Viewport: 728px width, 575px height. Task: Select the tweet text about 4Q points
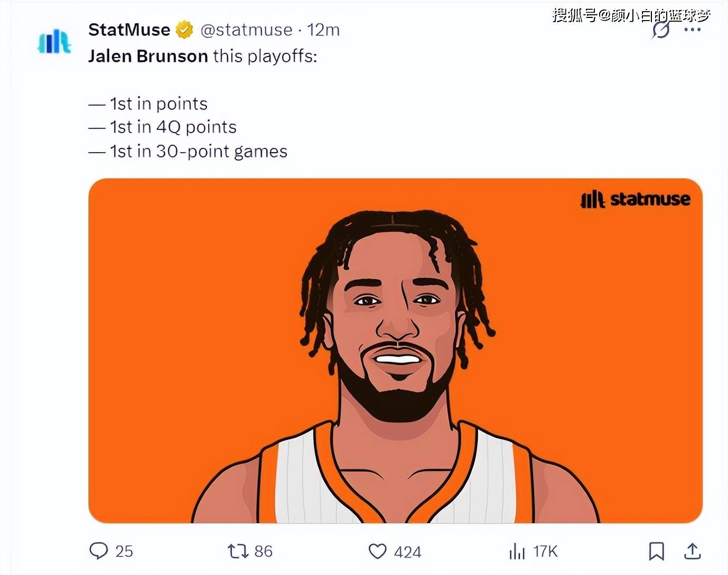tap(162, 127)
